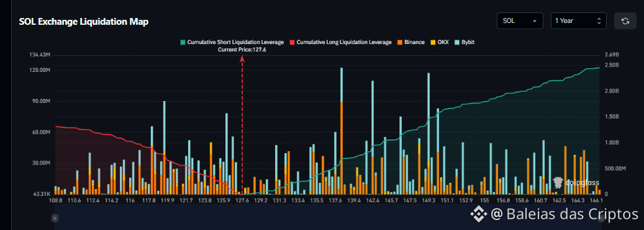Click the green short liquidation legend swatch
Viewport: 644px width, 230px height.
183,42
